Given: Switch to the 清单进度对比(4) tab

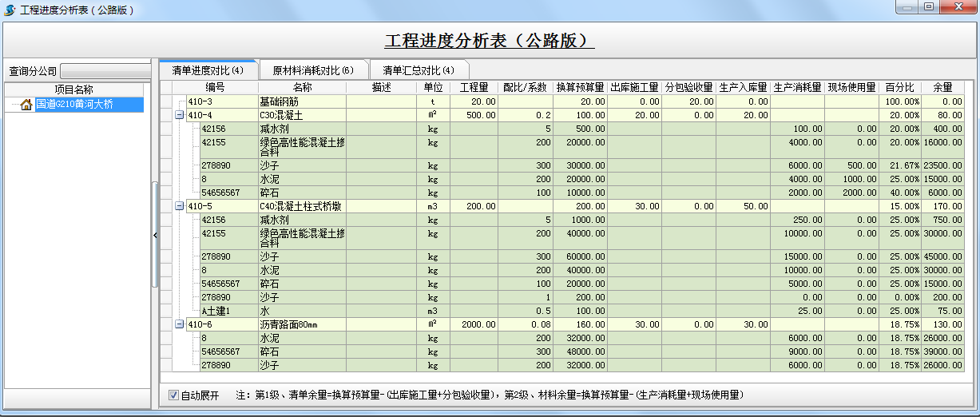Looking at the screenshot, I should pyautogui.click(x=208, y=70).
